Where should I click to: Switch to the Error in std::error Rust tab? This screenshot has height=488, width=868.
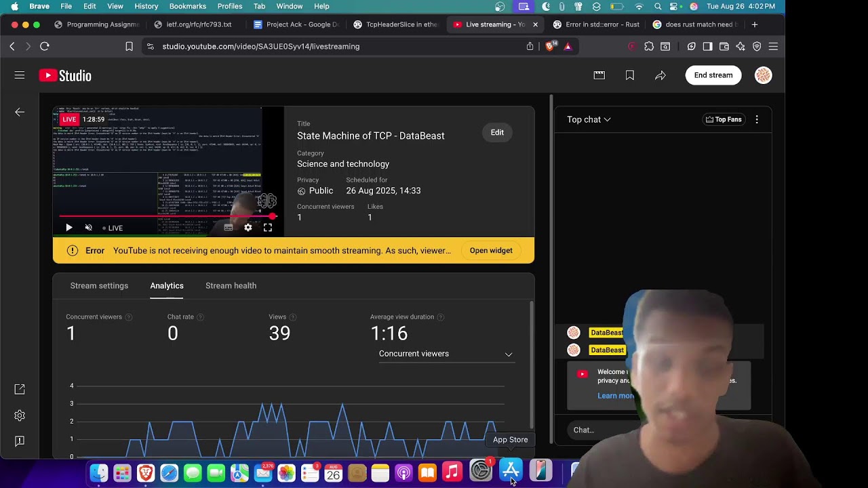[x=597, y=24]
